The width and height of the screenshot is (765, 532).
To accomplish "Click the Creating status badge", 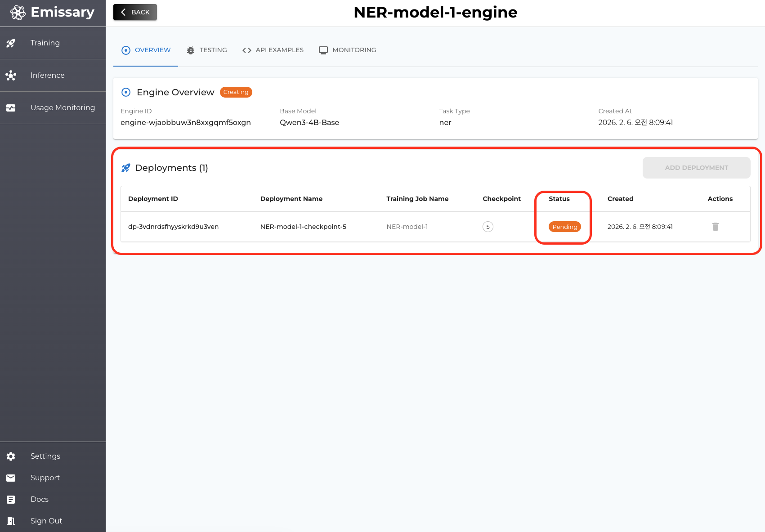I will click(x=236, y=92).
